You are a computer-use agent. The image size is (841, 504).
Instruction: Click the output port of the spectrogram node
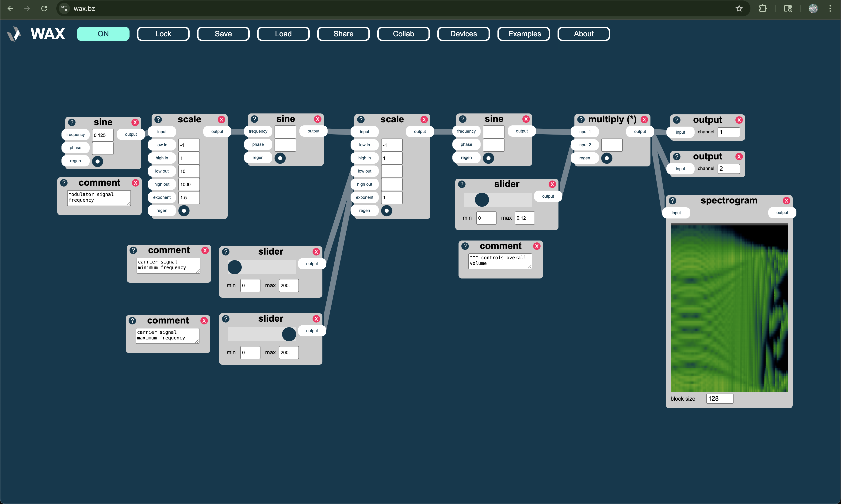tap(782, 212)
